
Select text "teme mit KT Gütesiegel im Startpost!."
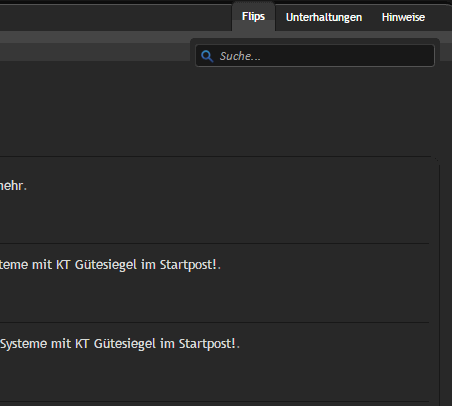[110, 265]
